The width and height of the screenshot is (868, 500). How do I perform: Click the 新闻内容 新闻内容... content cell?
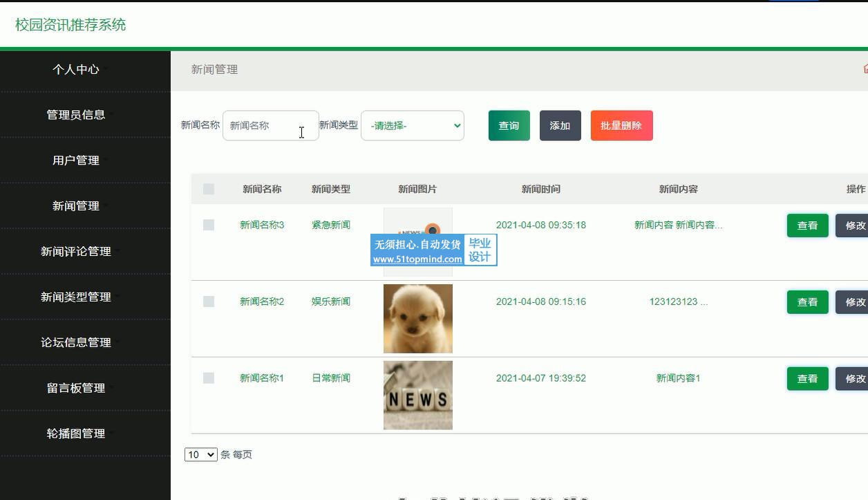click(679, 225)
